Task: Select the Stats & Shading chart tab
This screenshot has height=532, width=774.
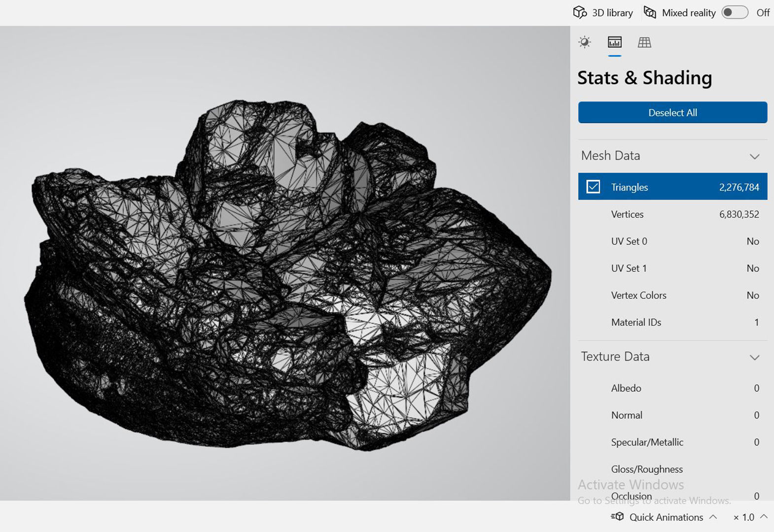Action: coord(615,42)
